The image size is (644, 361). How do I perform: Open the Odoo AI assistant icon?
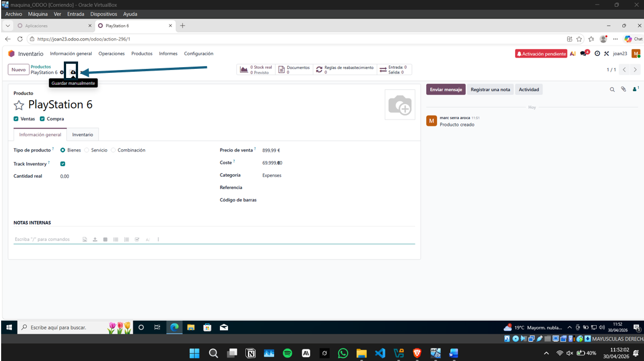tap(573, 54)
